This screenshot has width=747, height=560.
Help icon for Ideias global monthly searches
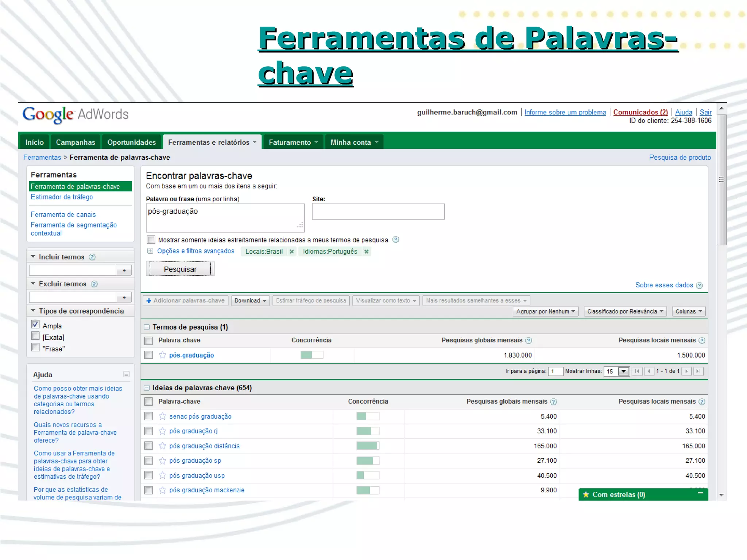click(x=553, y=402)
